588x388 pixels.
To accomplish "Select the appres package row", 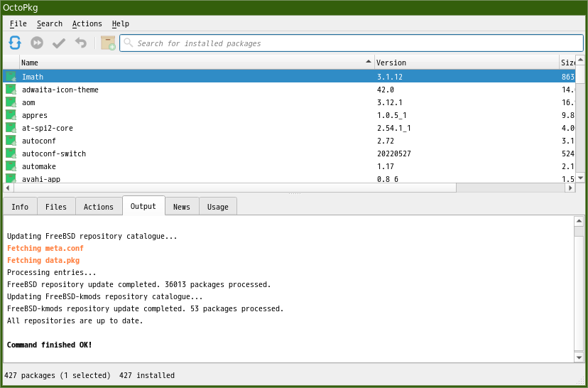I will point(289,115).
